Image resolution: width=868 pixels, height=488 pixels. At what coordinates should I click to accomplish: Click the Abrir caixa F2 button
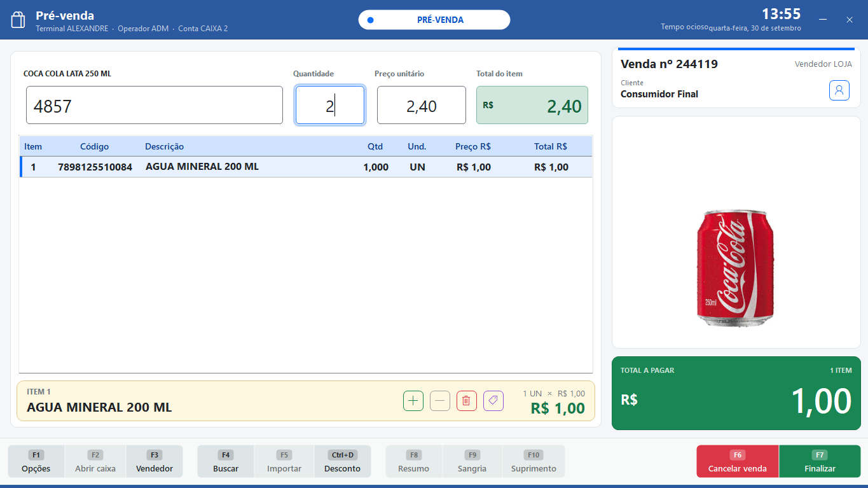point(95,462)
